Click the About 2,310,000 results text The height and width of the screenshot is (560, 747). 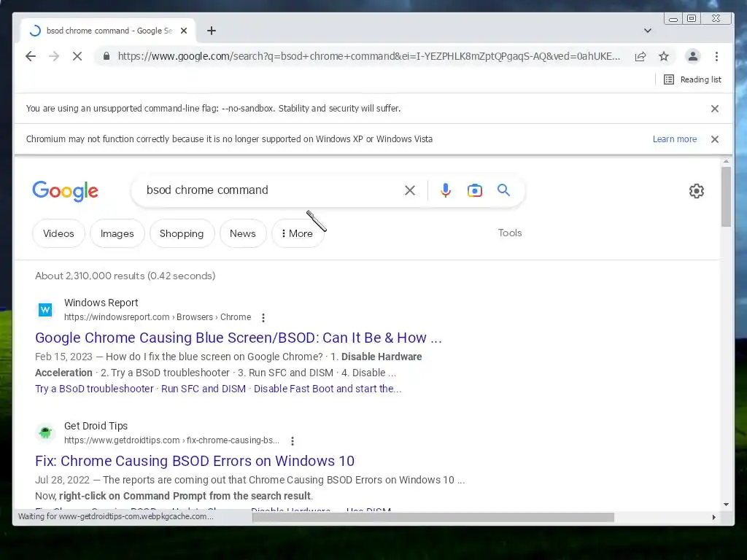click(125, 276)
